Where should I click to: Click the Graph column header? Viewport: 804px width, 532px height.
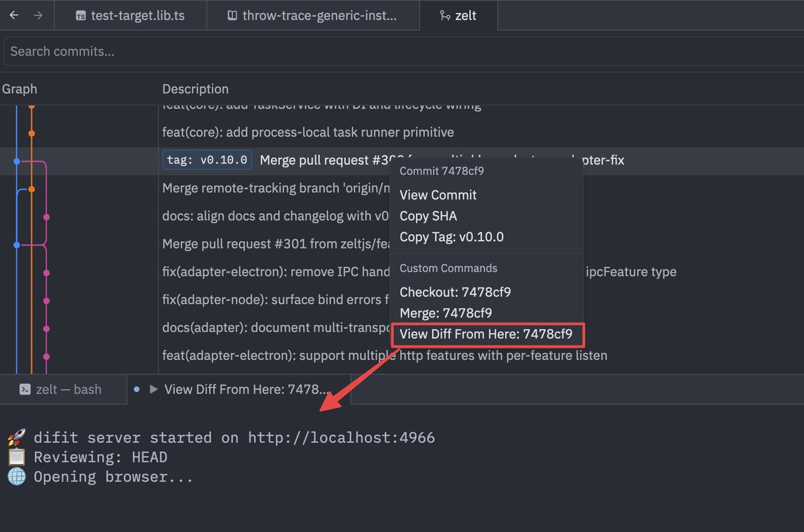click(x=19, y=89)
